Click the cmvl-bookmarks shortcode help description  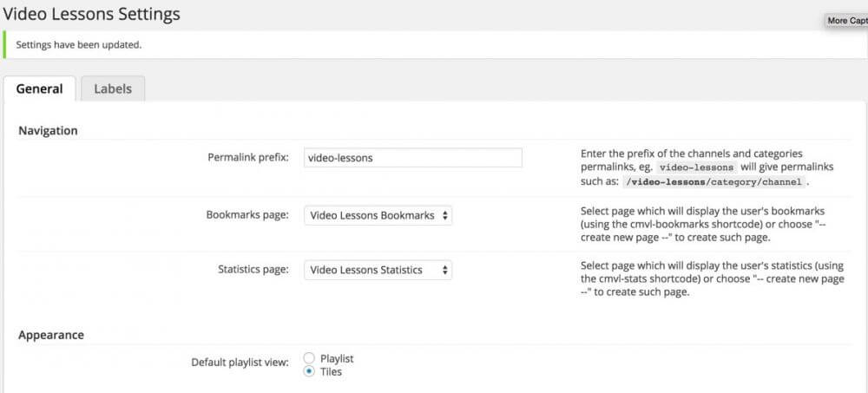[x=701, y=224]
